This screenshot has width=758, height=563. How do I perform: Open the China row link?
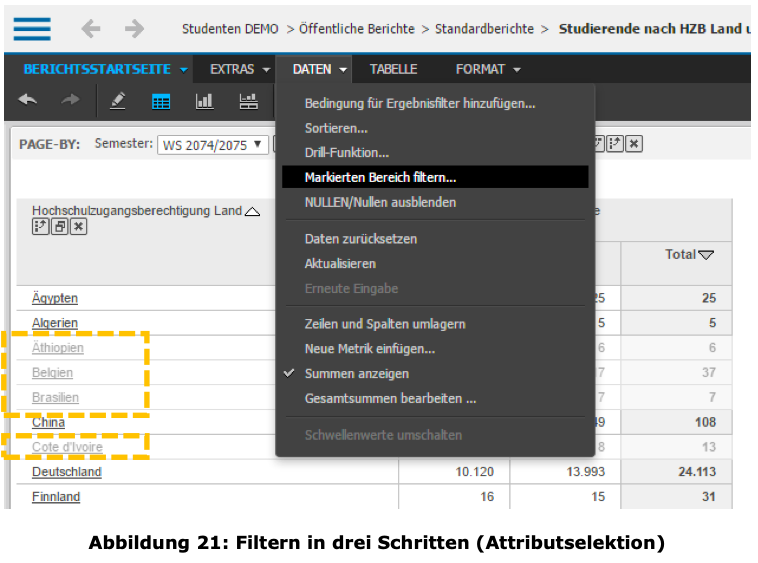[x=48, y=422]
